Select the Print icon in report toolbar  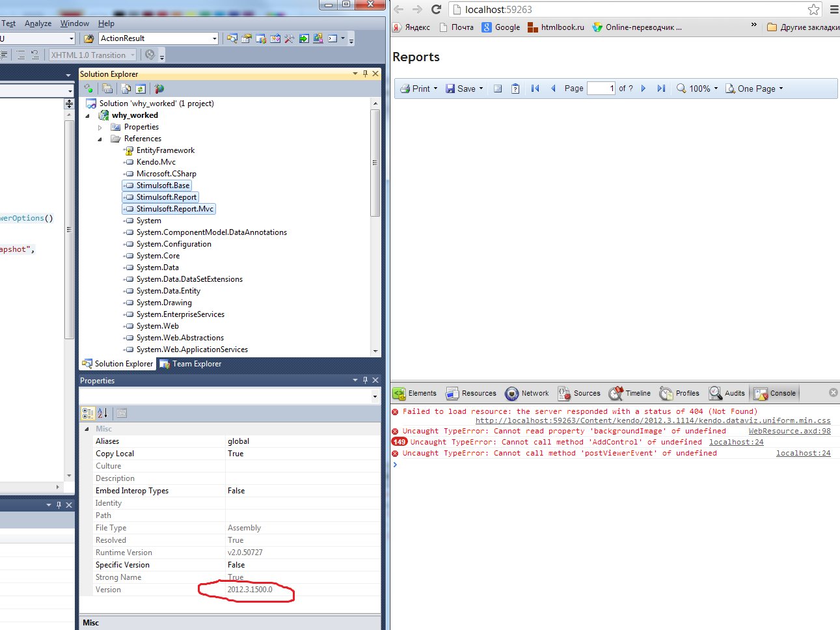pyautogui.click(x=407, y=88)
